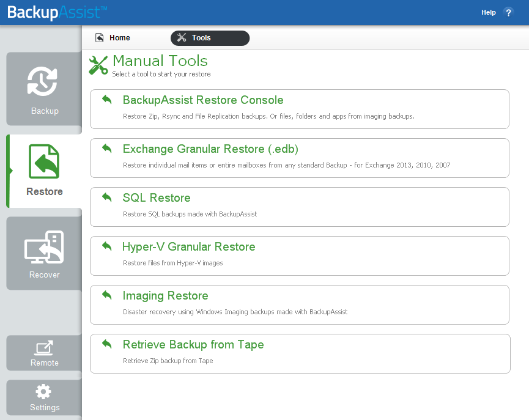
Task: Open the Remote sidebar label
Action: pyautogui.click(x=44, y=363)
